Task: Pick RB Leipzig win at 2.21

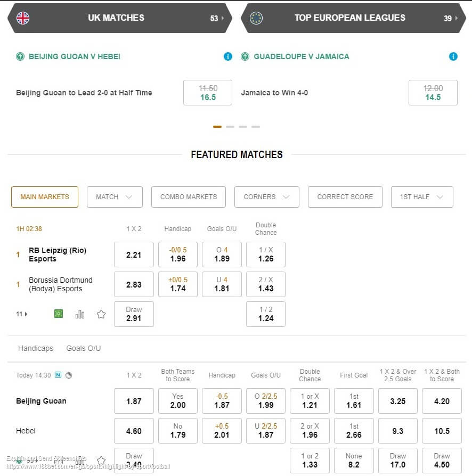Action: (x=134, y=255)
